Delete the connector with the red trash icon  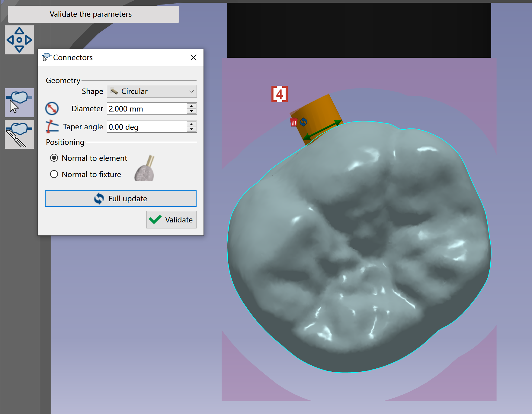293,122
